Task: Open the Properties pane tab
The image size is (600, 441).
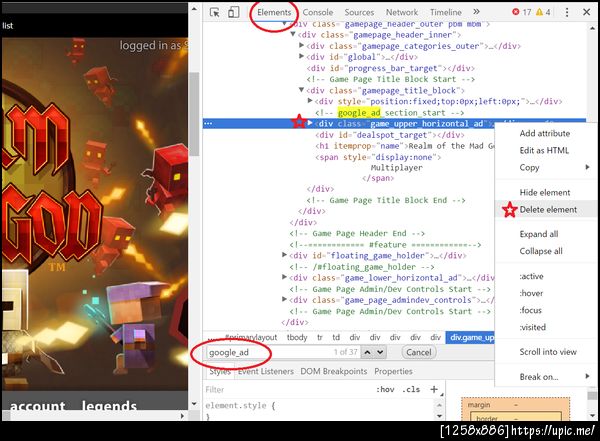Action: coord(393,371)
